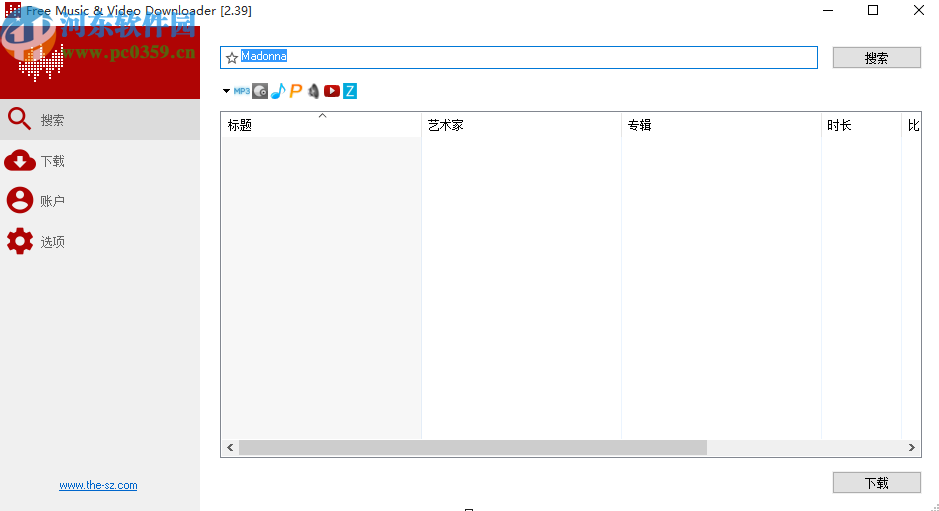
Task: Select the red YouTube play source icon
Action: tap(332, 91)
